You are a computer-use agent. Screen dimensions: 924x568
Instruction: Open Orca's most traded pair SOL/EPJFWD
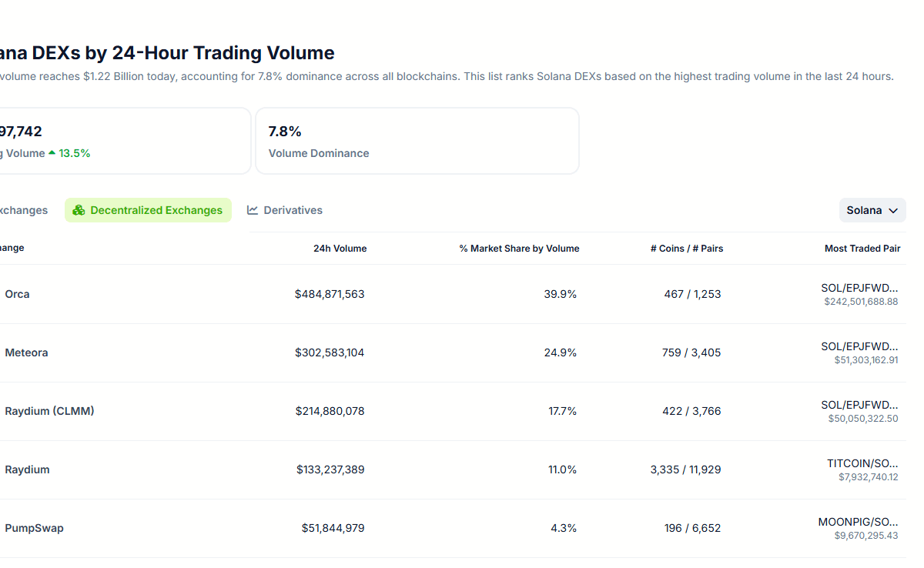tap(859, 288)
